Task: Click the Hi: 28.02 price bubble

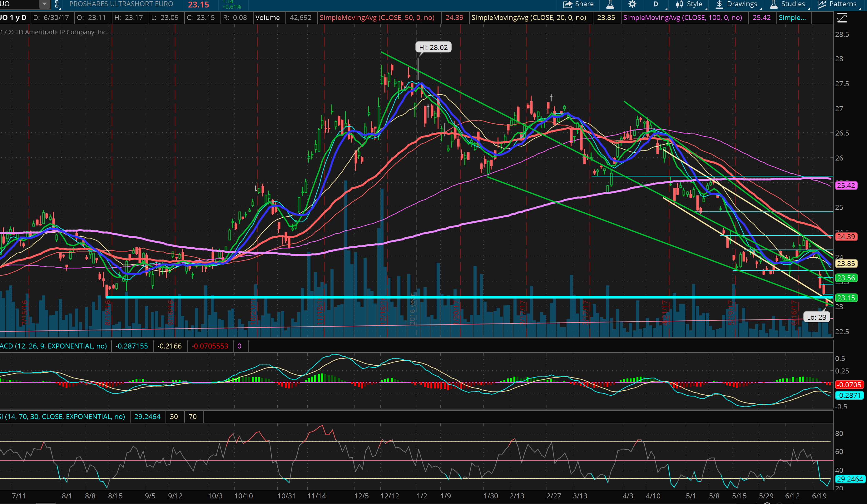Action: [433, 47]
